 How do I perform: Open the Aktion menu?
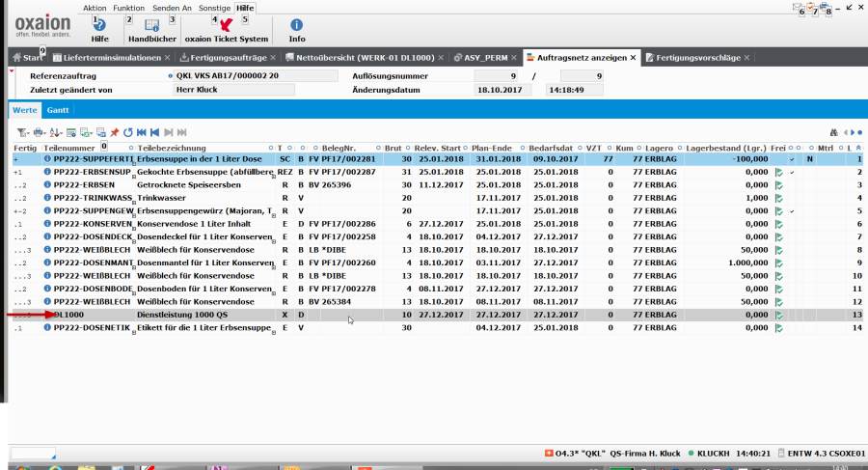tap(95, 8)
